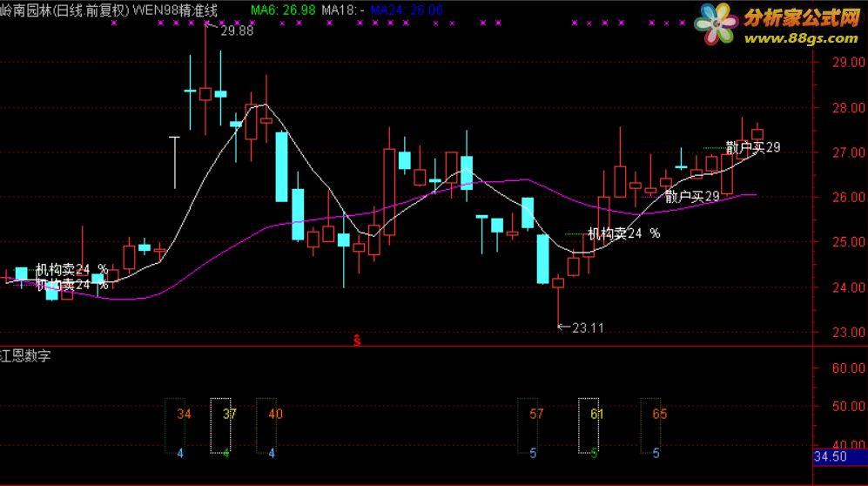Open the 江恩数字 sub-indicator title
The image size is (868, 486).
coord(25,355)
